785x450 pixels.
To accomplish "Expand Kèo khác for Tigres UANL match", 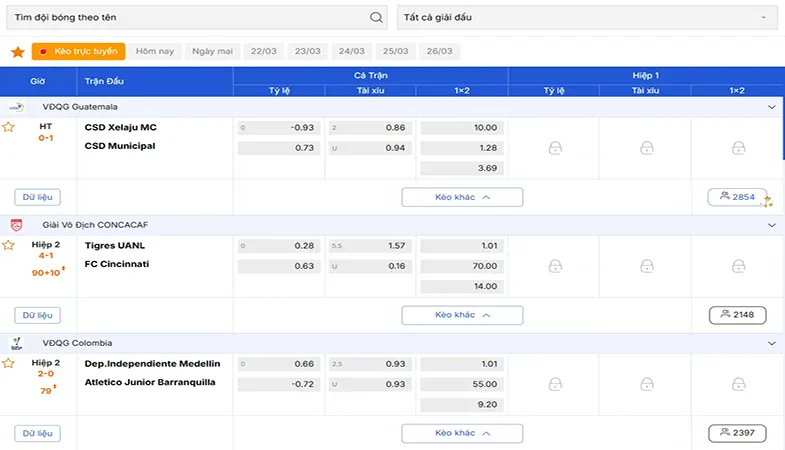I will click(462, 315).
